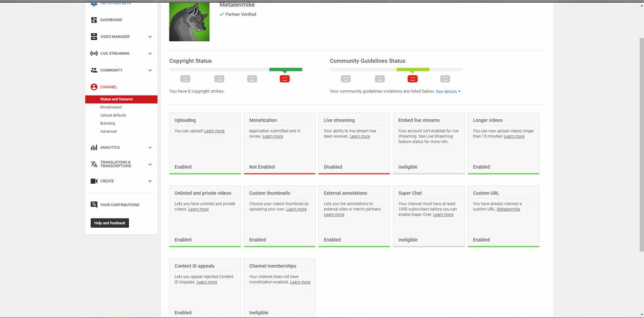Screen dimensions: 644x318
Task: Click the Metalenmike channel name
Action: [x=237, y=5]
